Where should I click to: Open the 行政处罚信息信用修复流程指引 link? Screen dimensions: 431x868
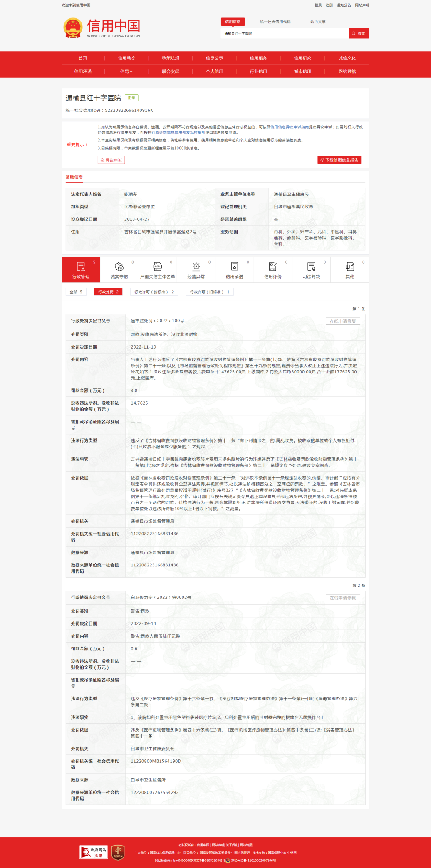(x=178, y=132)
